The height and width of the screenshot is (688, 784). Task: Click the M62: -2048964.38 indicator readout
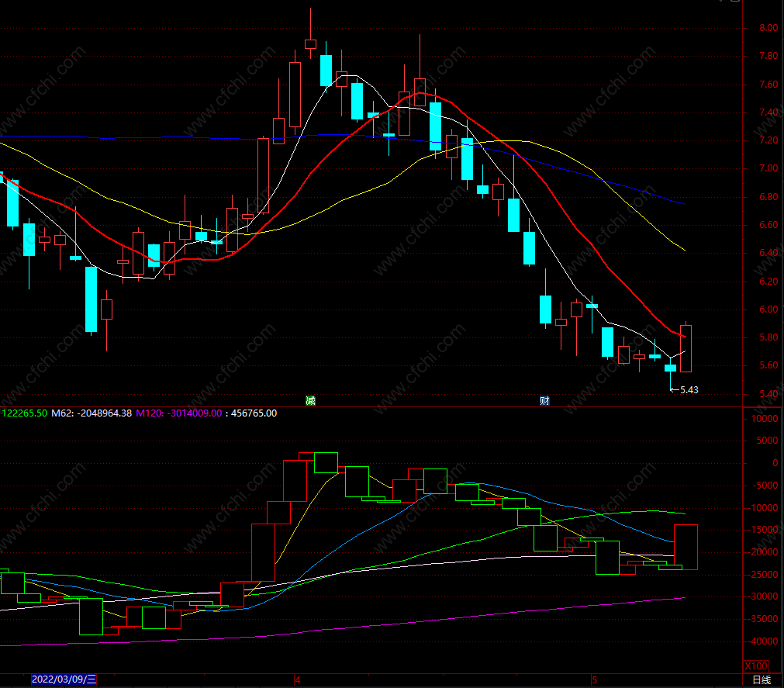tap(92, 413)
